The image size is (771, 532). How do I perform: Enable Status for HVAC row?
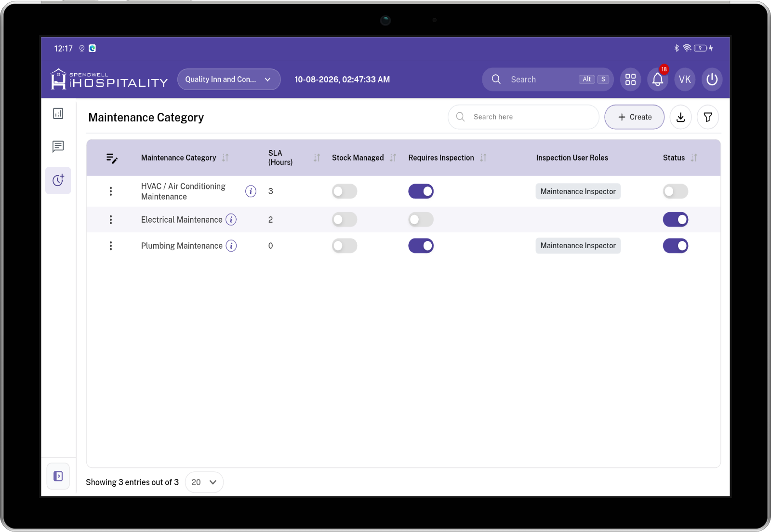[676, 191]
